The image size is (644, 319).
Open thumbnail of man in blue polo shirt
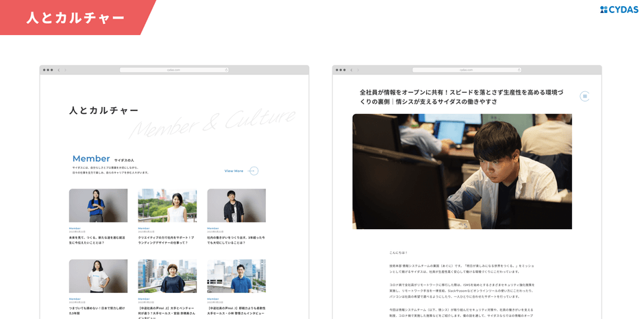pos(236,276)
